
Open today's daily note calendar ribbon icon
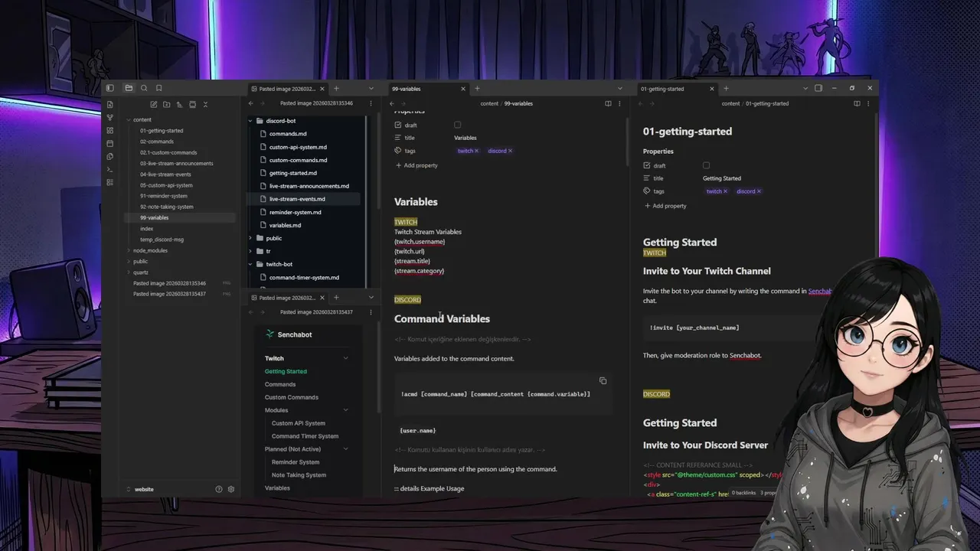coord(110,143)
